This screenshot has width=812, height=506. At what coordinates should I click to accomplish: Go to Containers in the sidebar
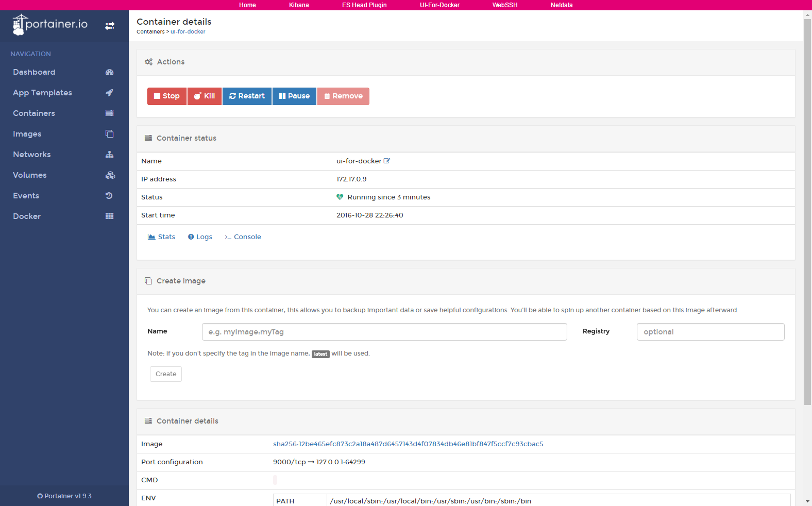pos(34,113)
